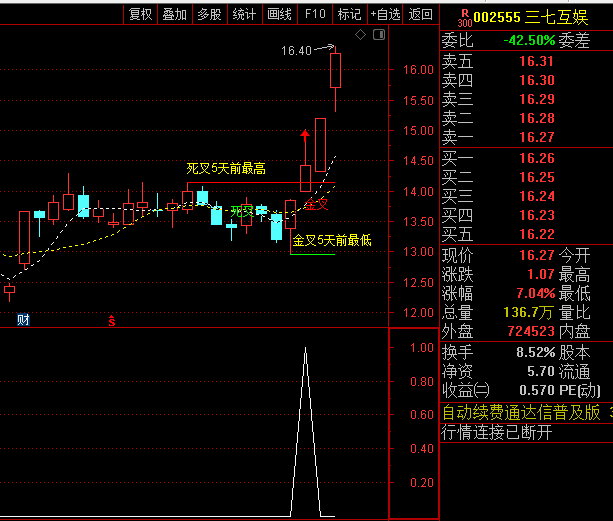Select 买五 price 16.22
This screenshot has width=613, height=521.
click(x=537, y=235)
